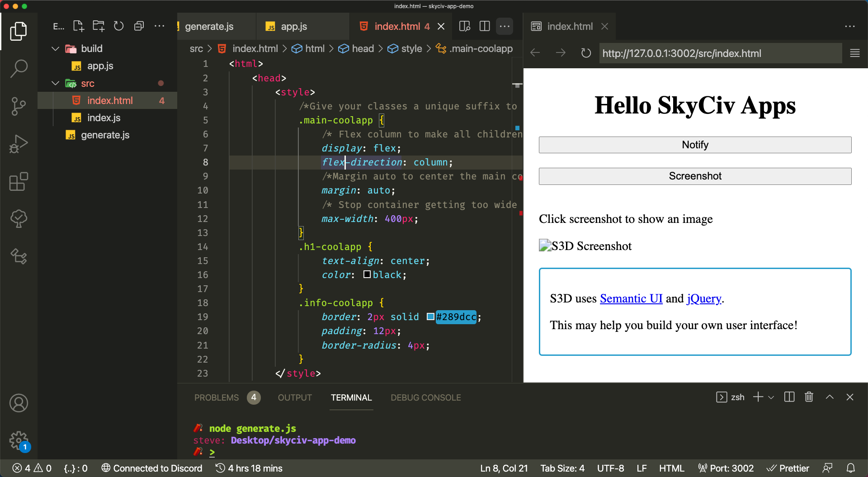This screenshot has height=477, width=868.
Task: Switch to the PROBLEMS panel tab
Action: [x=217, y=397]
